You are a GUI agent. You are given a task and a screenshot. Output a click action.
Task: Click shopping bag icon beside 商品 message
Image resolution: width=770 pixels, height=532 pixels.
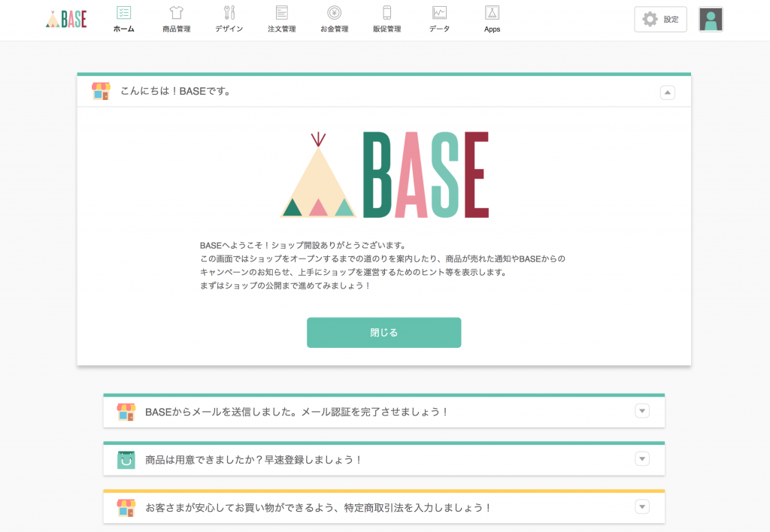pos(126,460)
